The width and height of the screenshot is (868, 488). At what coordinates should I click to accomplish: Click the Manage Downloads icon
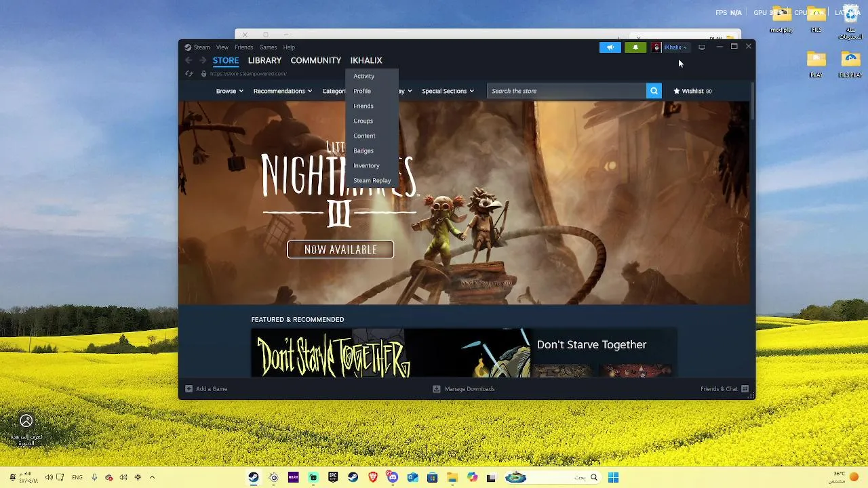[437, 389]
